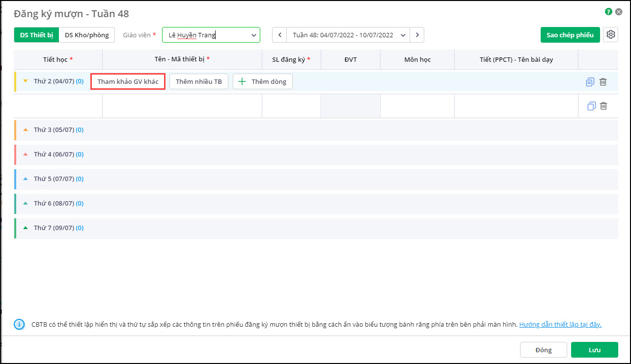Click the SL đăng ký column header

(291, 59)
